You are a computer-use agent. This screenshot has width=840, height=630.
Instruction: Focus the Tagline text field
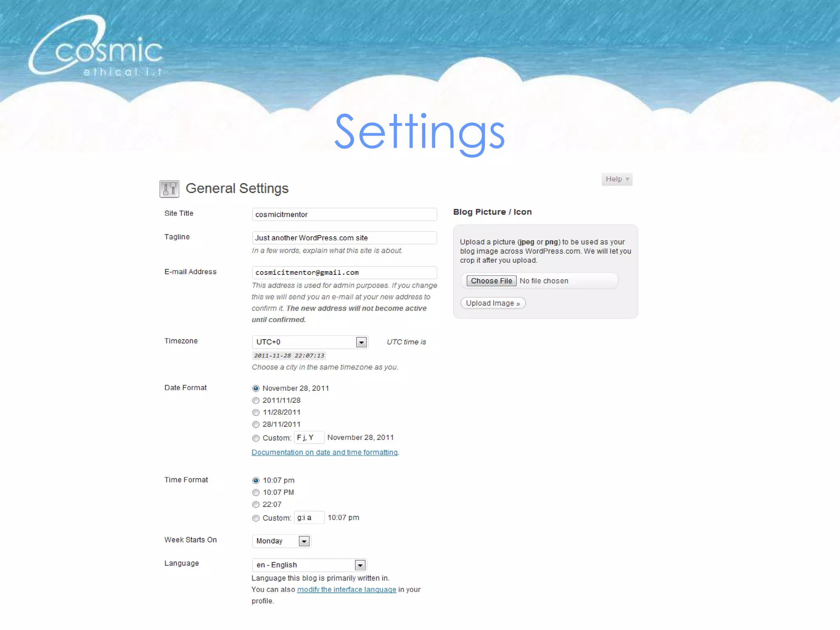click(344, 238)
